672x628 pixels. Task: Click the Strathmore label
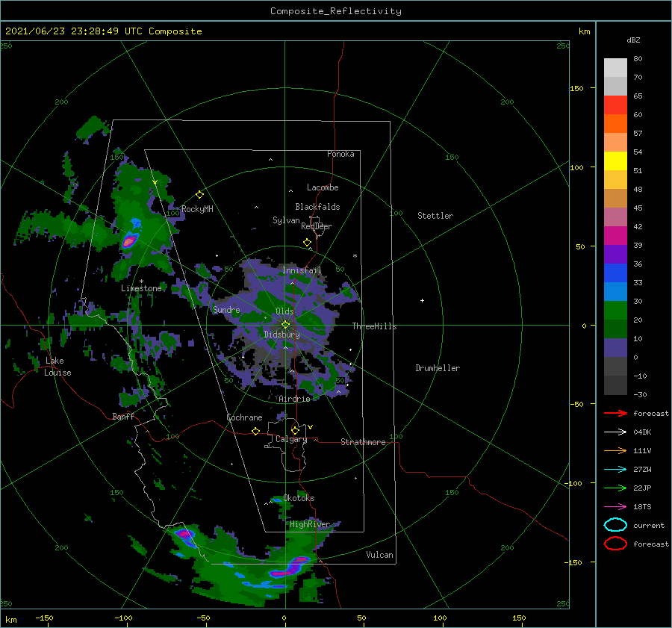pos(363,442)
